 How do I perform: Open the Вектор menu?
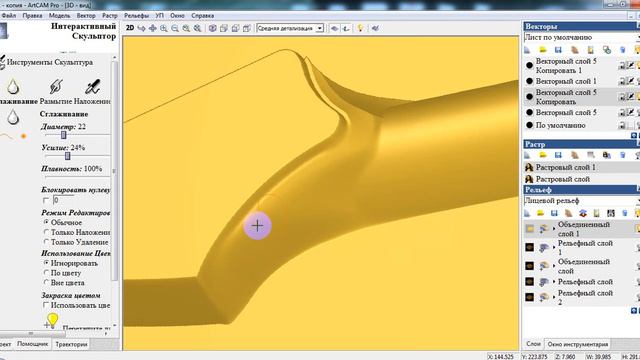pyautogui.click(x=86, y=16)
